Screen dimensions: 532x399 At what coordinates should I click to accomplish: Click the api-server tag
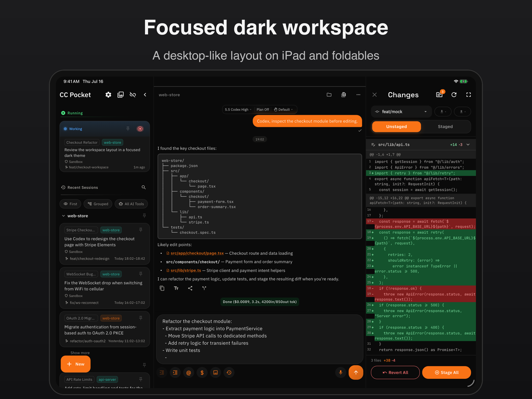107,379
